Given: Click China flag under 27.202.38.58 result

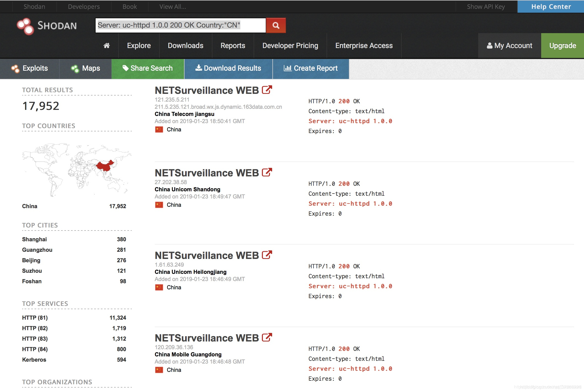Looking at the screenshot, I should click(159, 205).
